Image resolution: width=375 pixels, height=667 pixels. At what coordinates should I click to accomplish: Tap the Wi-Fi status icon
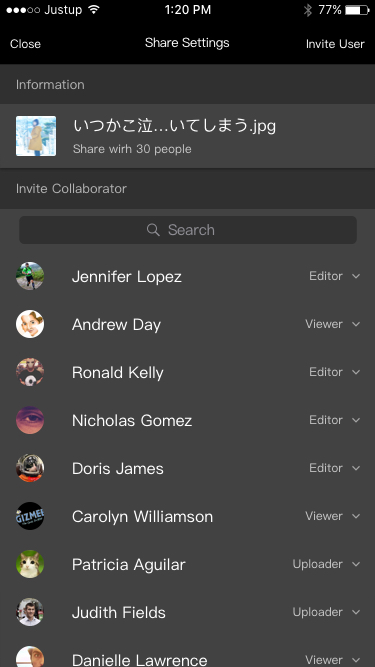point(94,9)
